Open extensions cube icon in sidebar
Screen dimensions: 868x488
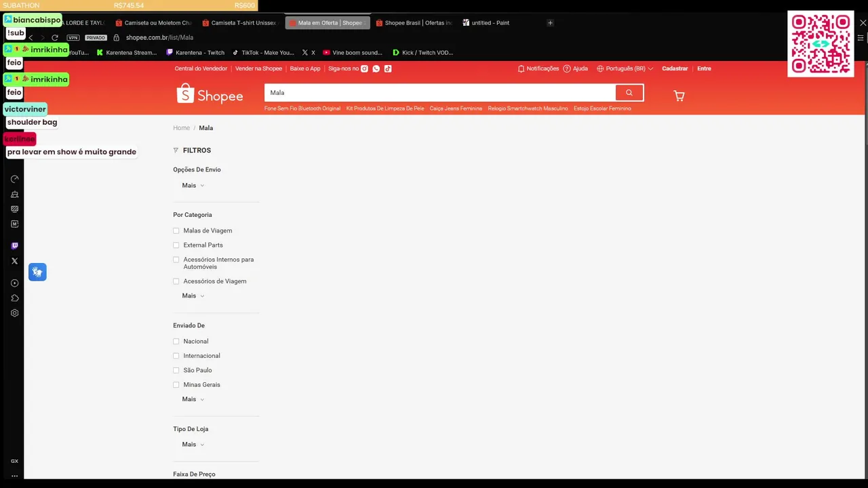(14, 298)
